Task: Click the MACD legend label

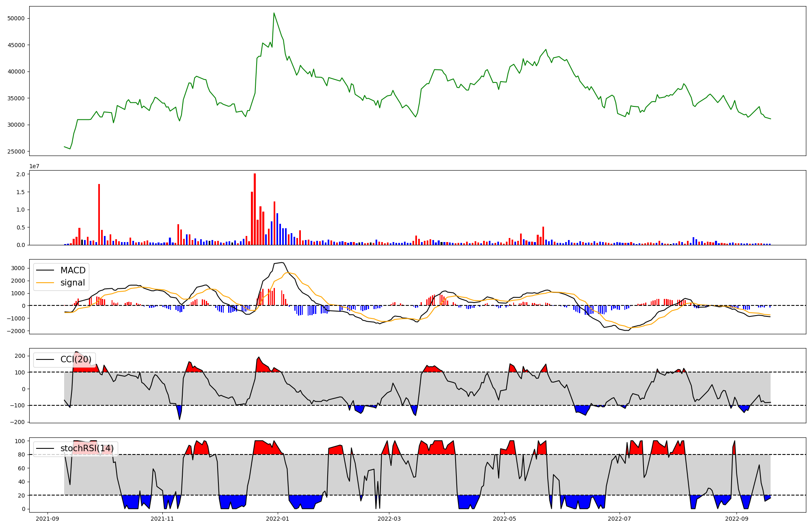Action: tap(73, 270)
